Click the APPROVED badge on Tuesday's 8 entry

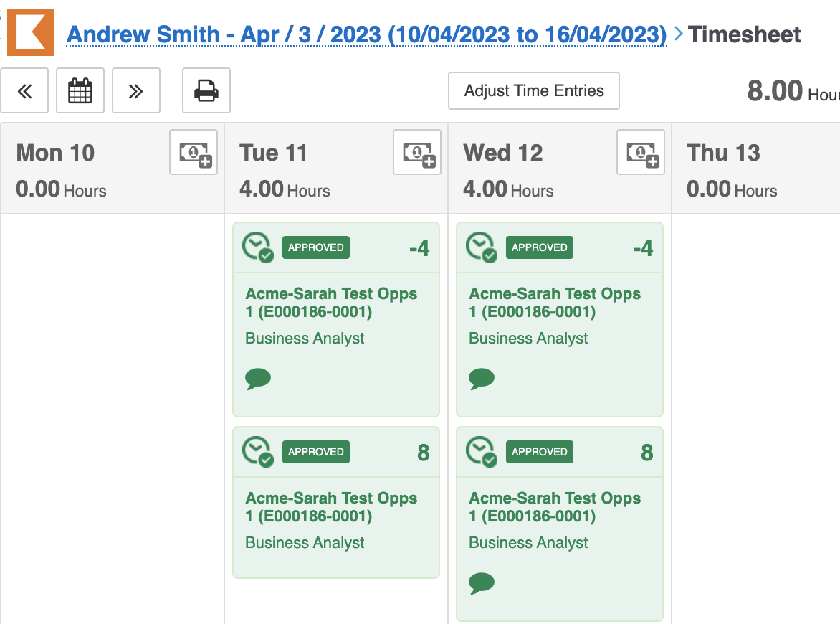coord(316,452)
